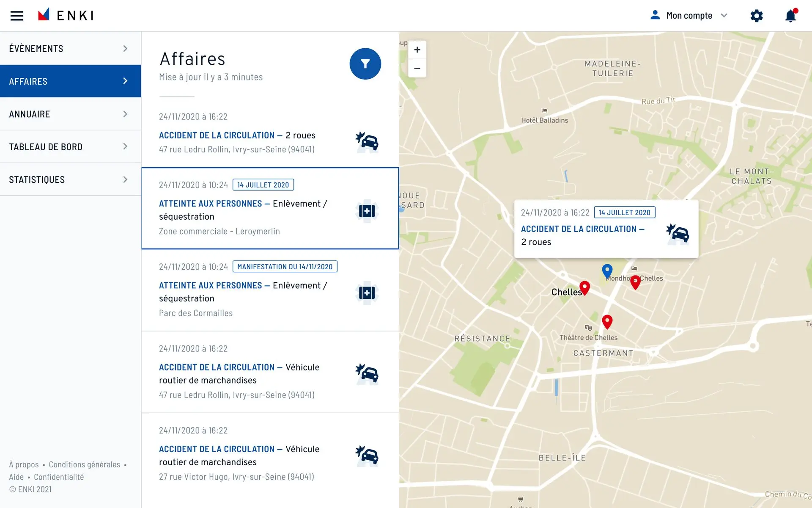Select the ÉVÈNEMENTS menu item
Viewport: 812px width, 508px height.
pos(70,48)
